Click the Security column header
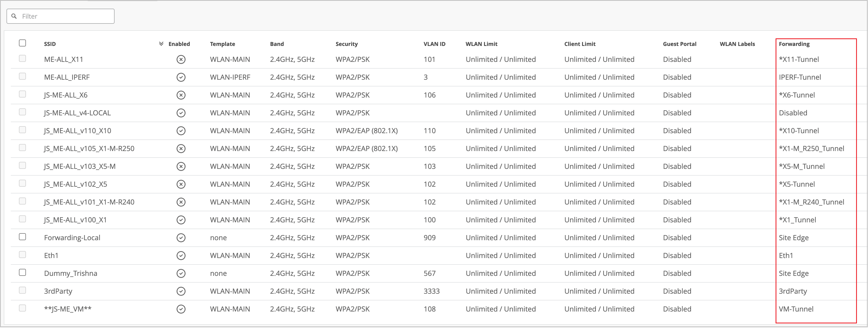Viewport: 868px width, 328px height. click(x=346, y=44)
